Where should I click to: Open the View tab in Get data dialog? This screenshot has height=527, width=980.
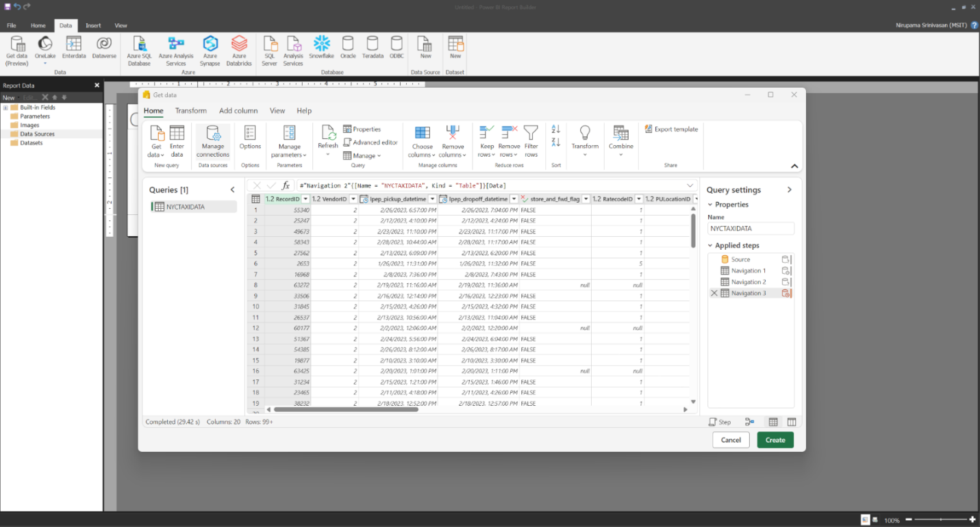[x=277, y=110]
